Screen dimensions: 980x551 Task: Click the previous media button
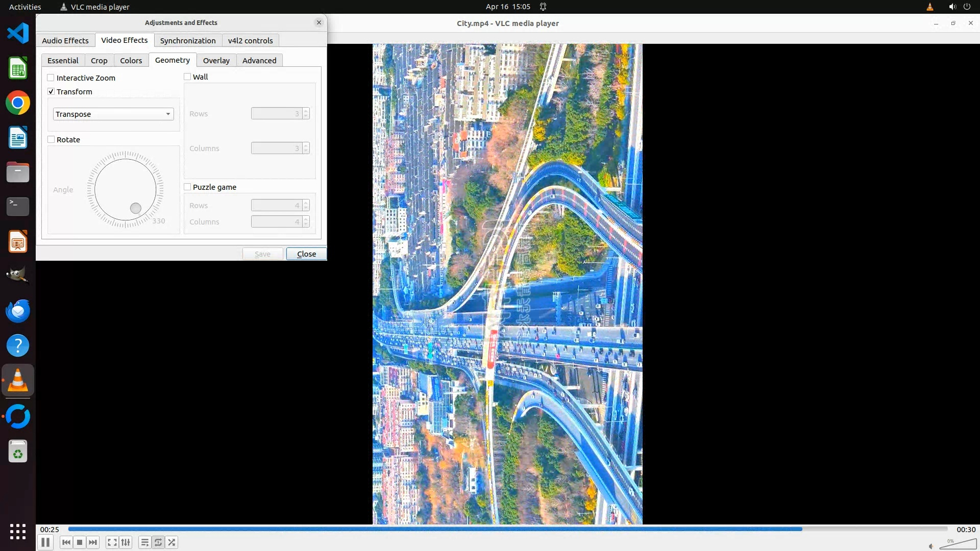tap(66, 542)
